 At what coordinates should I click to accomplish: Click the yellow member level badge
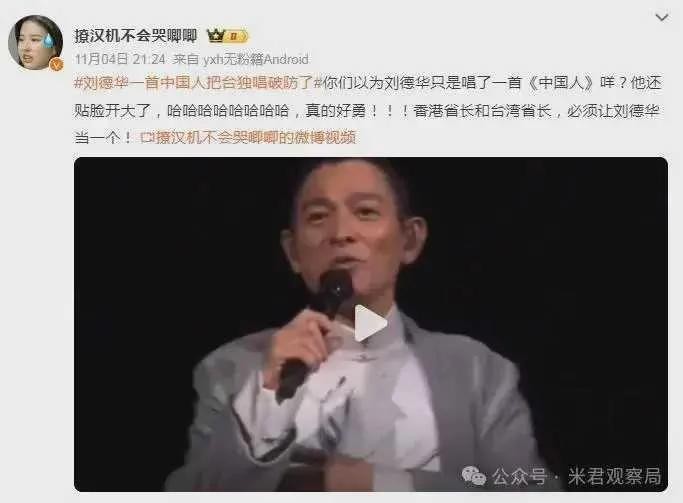(237, 36)
